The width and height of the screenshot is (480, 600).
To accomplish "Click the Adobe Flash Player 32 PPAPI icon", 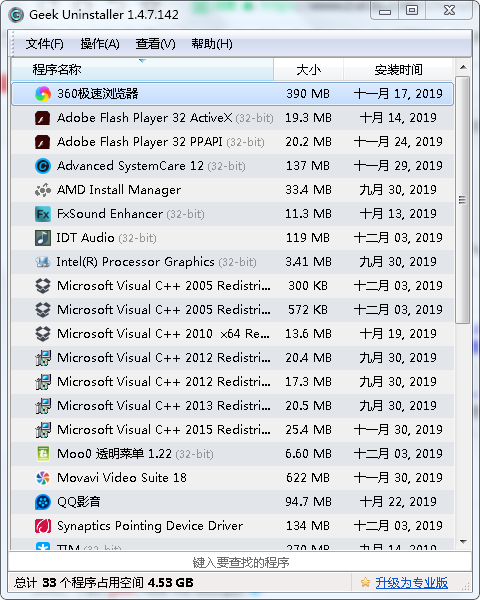I will [43, 142].
